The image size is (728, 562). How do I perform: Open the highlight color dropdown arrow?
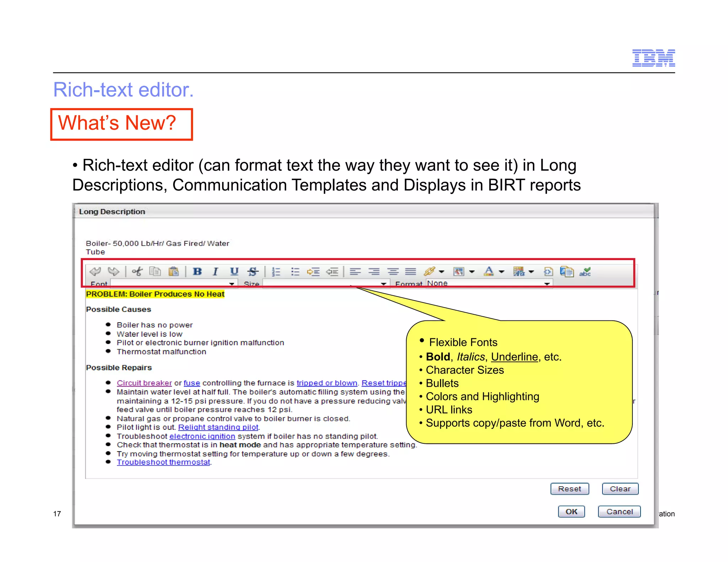pos(531,272)
